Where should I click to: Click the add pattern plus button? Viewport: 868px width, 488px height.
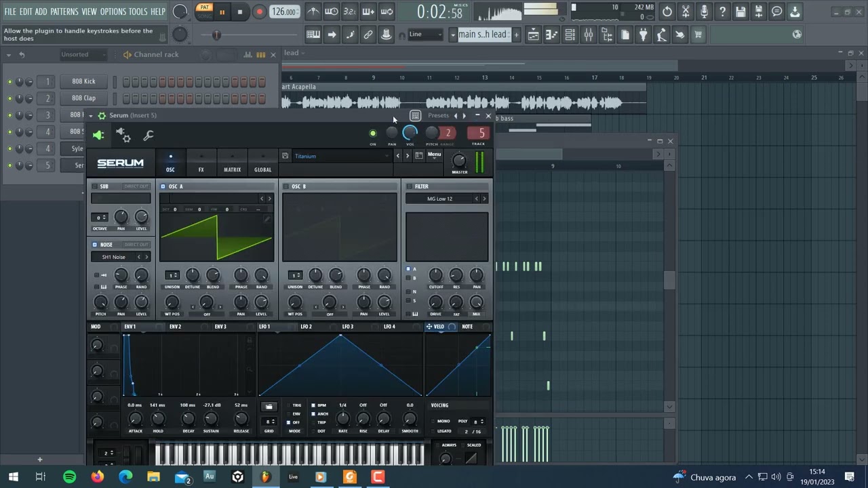tap(516, 35)
